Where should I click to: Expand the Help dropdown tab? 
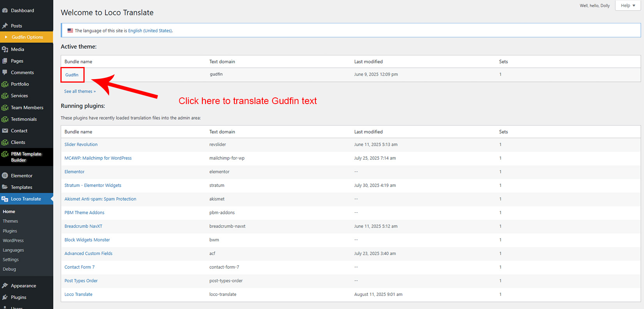click(x=628, y=5)
